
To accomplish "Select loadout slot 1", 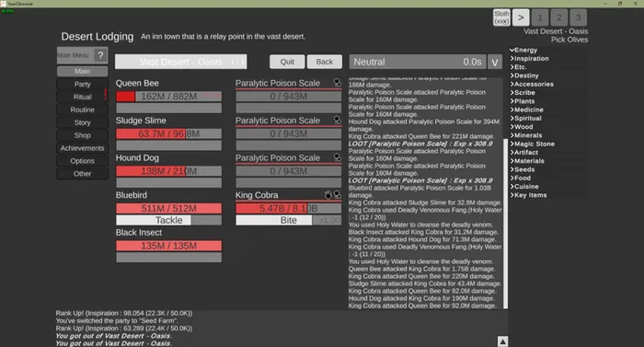I will [x=540, y=17].
